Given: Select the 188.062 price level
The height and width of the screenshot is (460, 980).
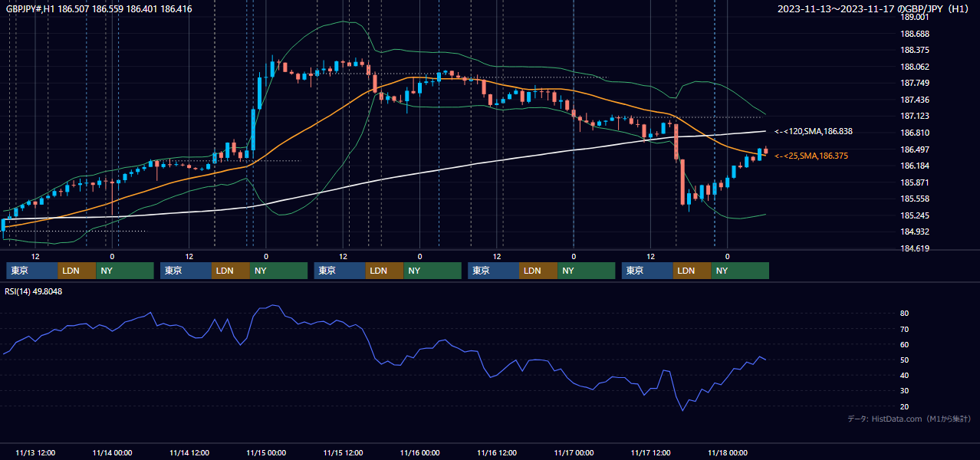Looking at the screenshot, I should pyautogui.click(x=916, y=67).
